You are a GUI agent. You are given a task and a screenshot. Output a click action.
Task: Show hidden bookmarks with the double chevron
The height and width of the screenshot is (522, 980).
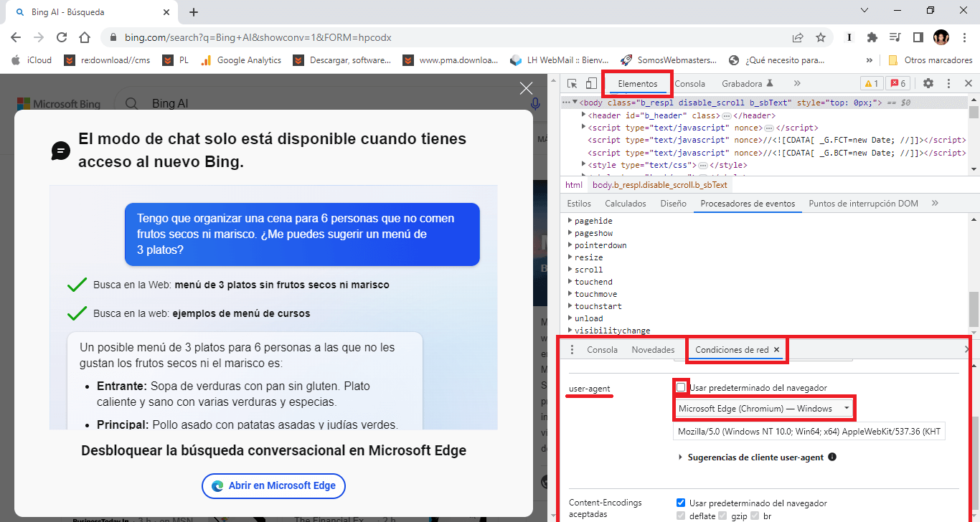pos(870,60)
